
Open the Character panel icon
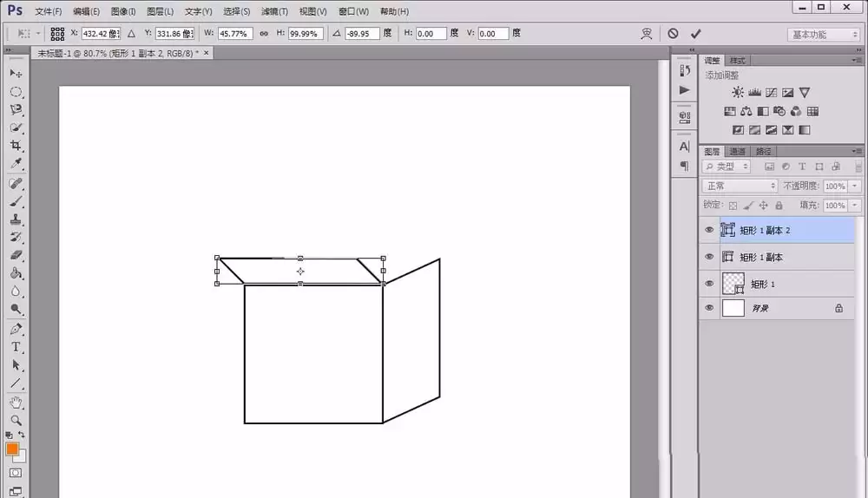(x=685, y=147)
